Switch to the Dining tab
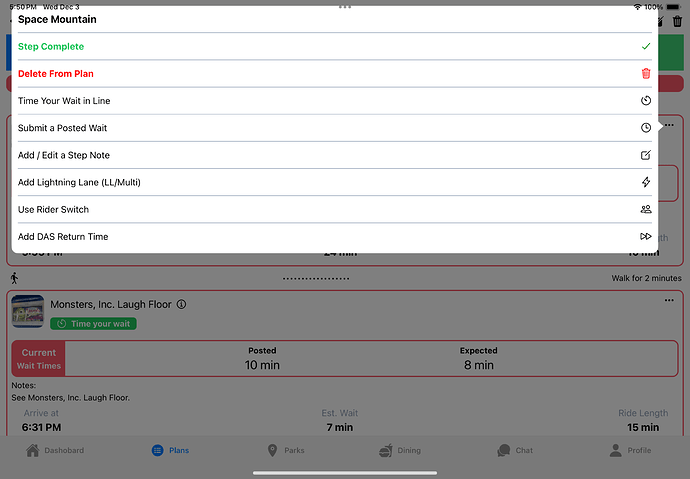Image resolution: width=690 pixels, height=479 pixels. (400, 450)
